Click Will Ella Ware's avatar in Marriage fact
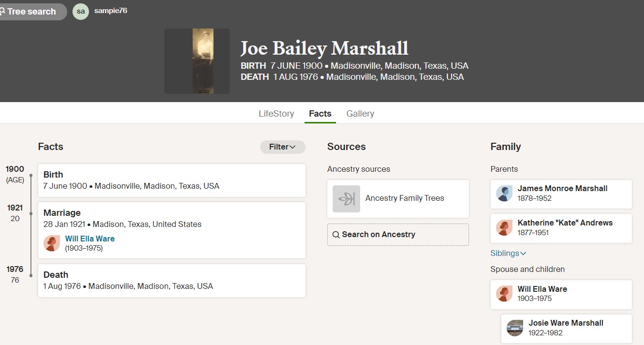Screen dimensions: 644x345 (x=52, y=243)
